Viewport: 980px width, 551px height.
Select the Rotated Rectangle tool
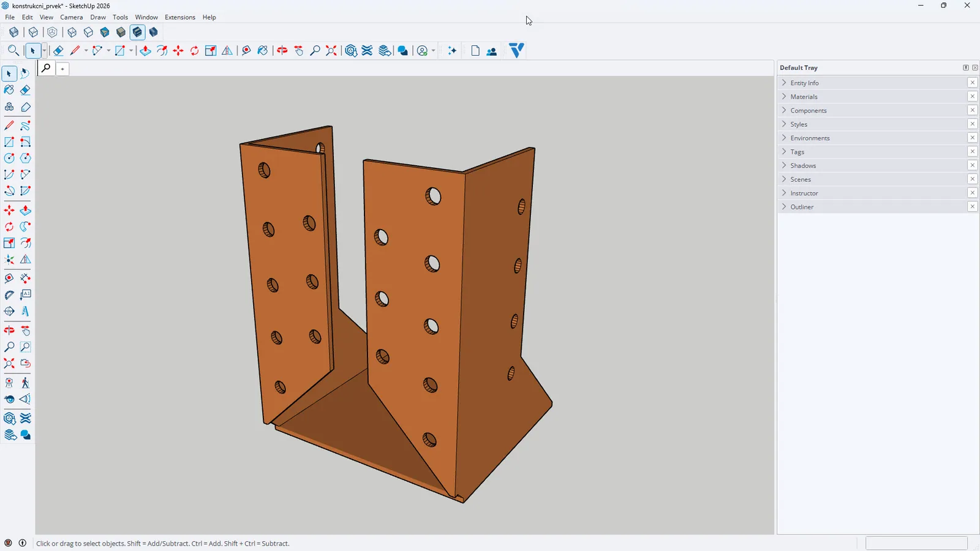[x=25, y=142]
